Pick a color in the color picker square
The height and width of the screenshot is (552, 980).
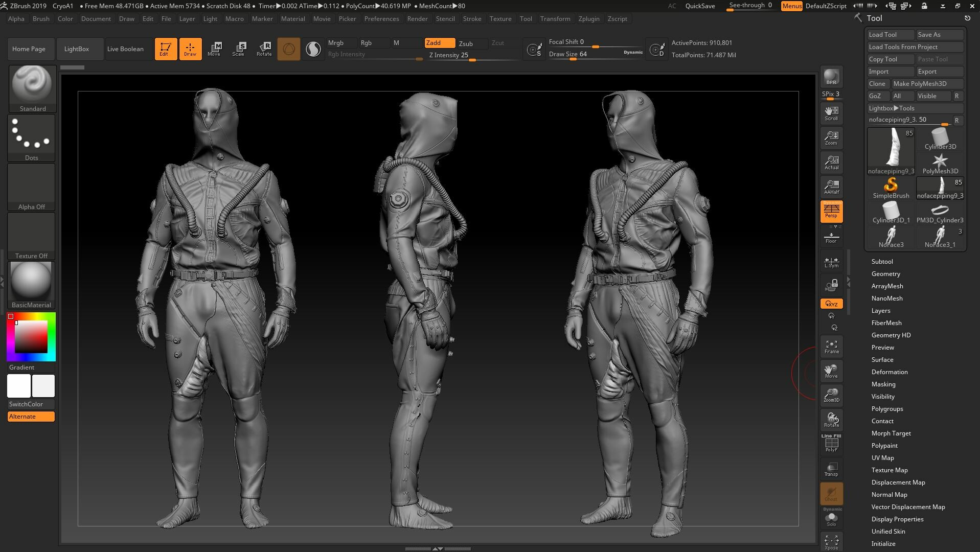click(31, 337)
